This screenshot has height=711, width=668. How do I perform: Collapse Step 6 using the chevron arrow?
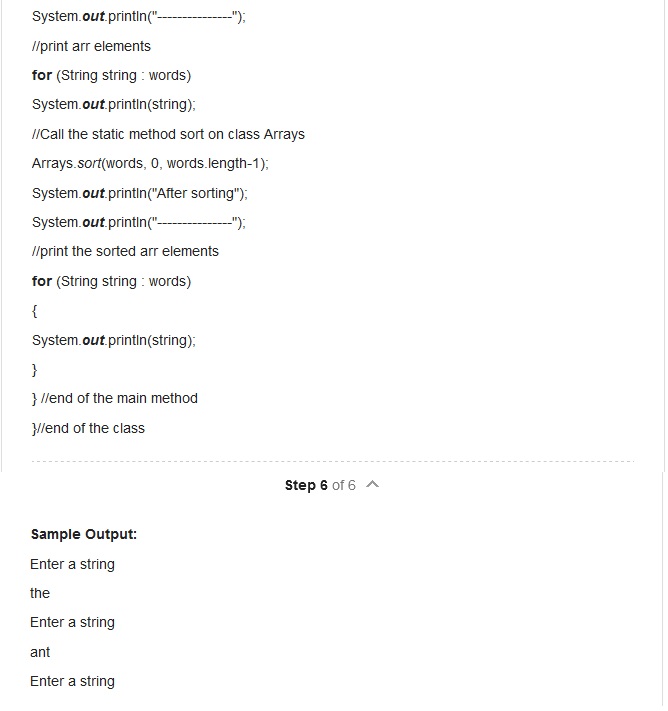click(372, 485)
